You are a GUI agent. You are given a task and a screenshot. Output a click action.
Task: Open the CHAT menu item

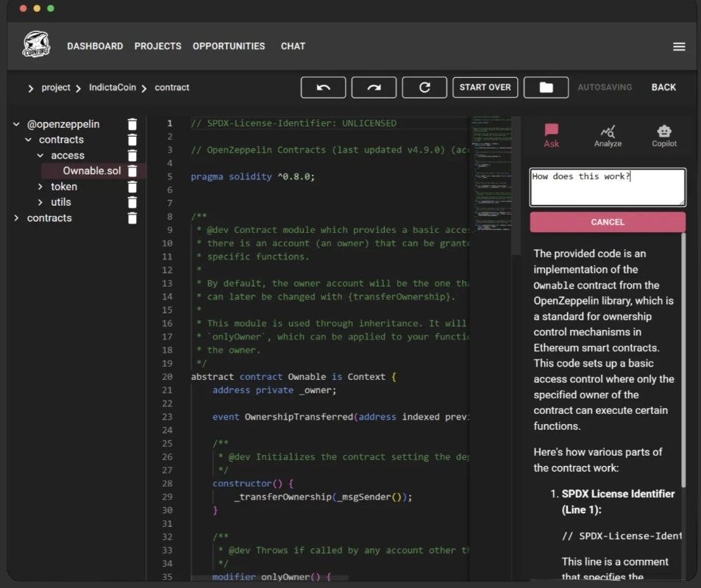click(x=293, y=46)
